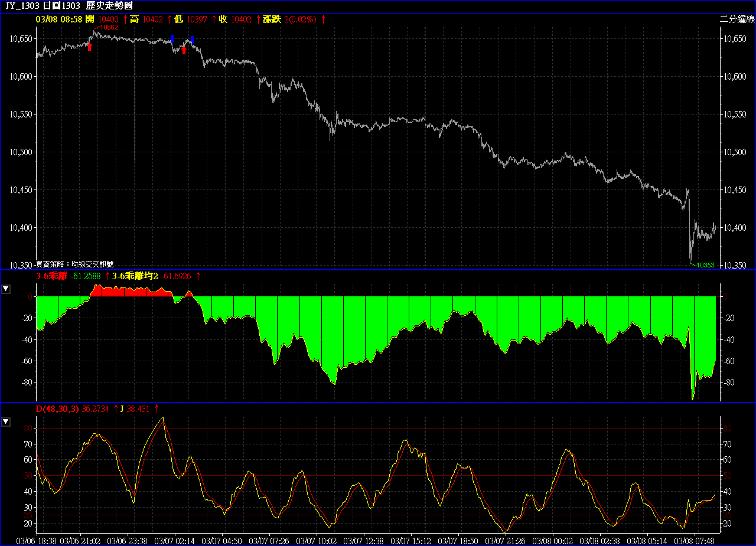Click the 03/07 02:14 date label
Image resolution: width=756 pixels, height=546 pixels.
point(174,541)
